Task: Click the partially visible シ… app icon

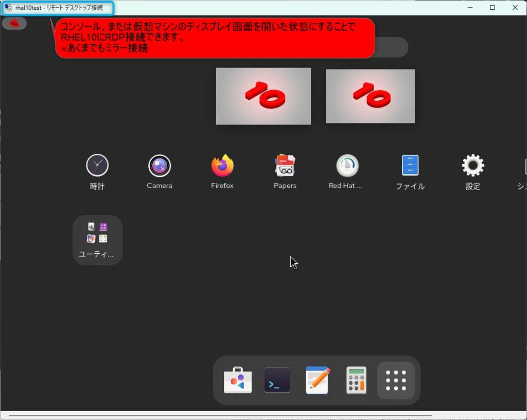Action: coord(523,166)
